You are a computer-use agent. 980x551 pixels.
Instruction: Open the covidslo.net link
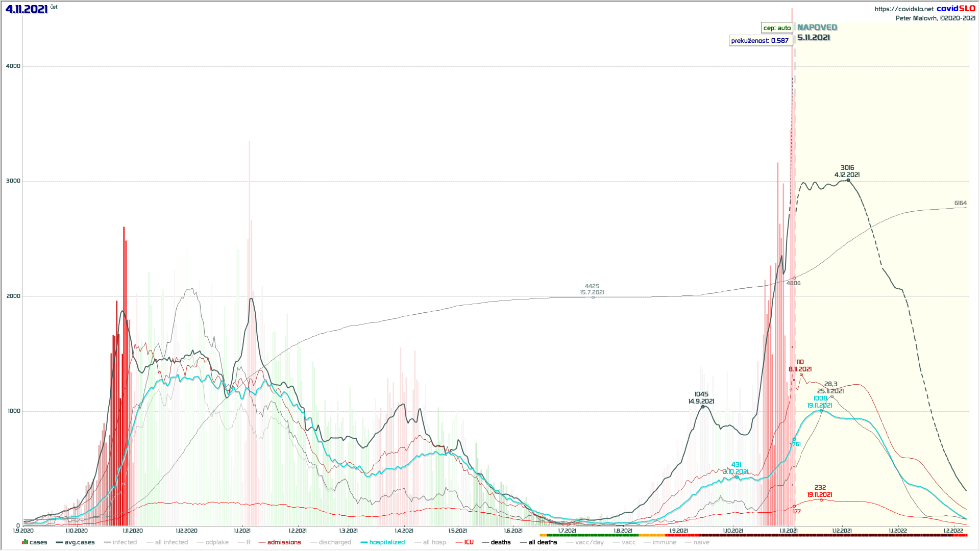[x=903, y=9]
